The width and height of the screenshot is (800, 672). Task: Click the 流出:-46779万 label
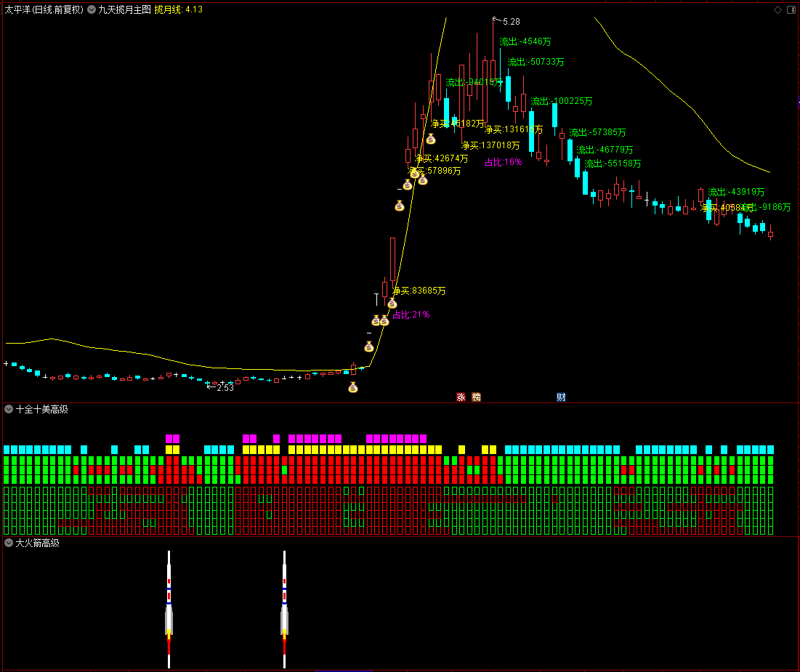(605, 150)
